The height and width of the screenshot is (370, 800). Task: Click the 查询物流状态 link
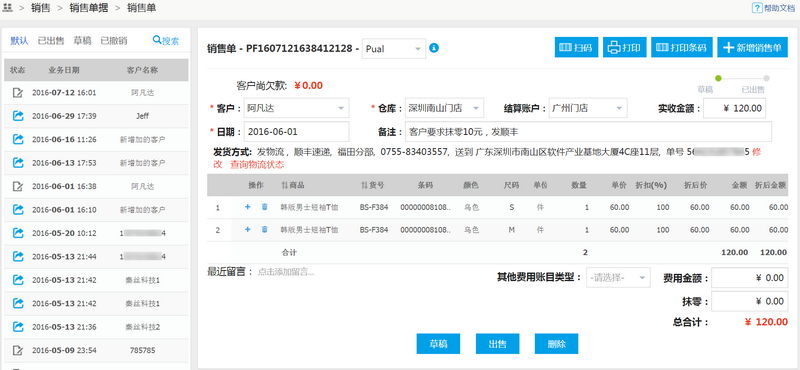pyautogui.click(x=257, y=164)
